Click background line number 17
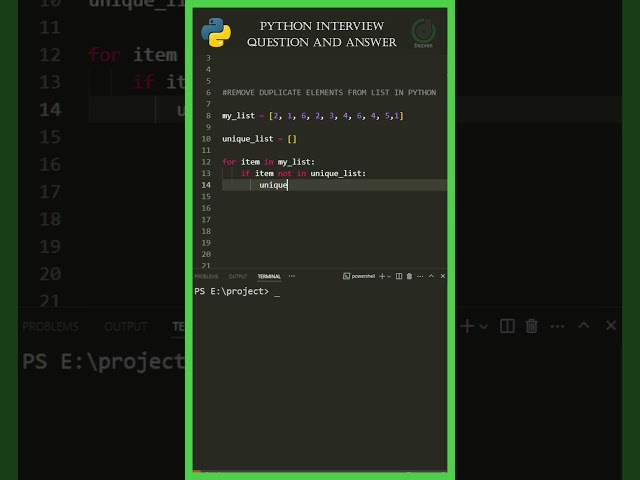This screenshot has width=640, height=480. [50, 192]
